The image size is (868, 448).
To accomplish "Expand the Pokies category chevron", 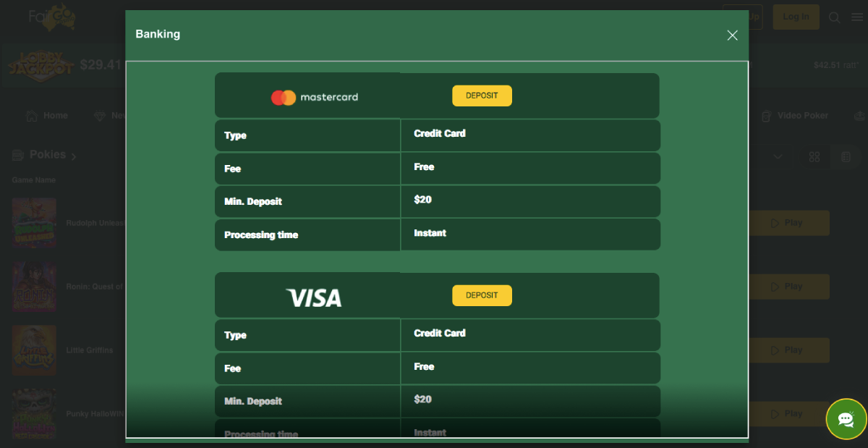I will 74,156.
